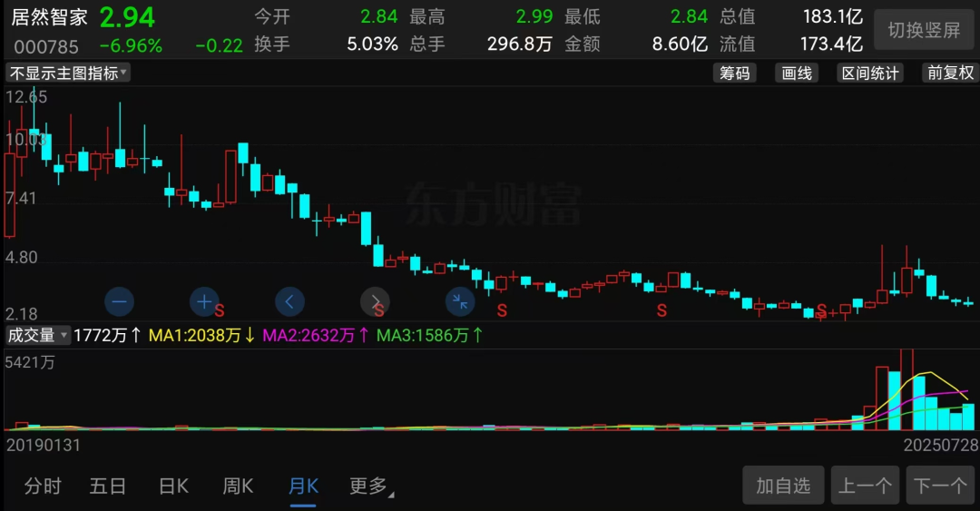Click the 12.65 price axis label
This screenshot has height=511, width=980.
[x=26, y=97]
